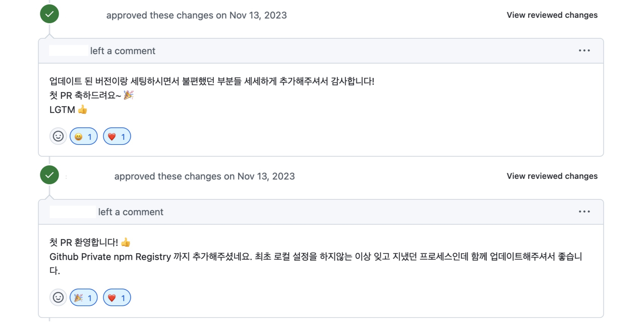
Task: Open the add-reaction smiley on the npm Registry comment
Action: coord(58,297)
